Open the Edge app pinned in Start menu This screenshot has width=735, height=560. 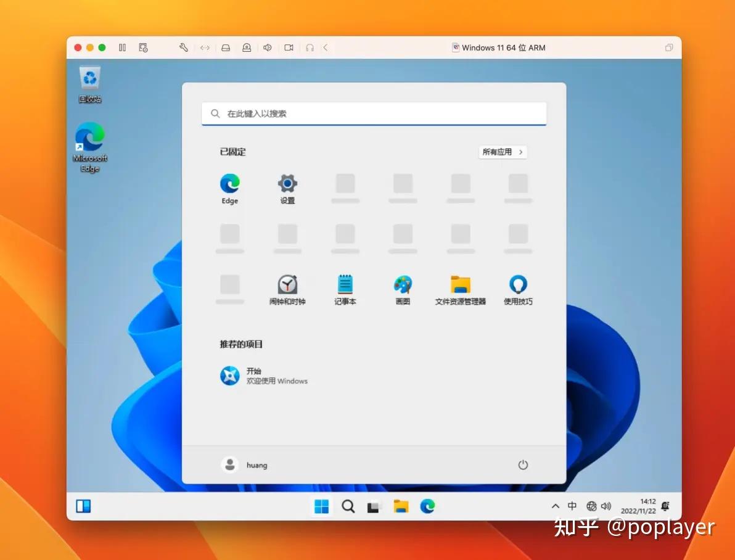tap(229, 189)
